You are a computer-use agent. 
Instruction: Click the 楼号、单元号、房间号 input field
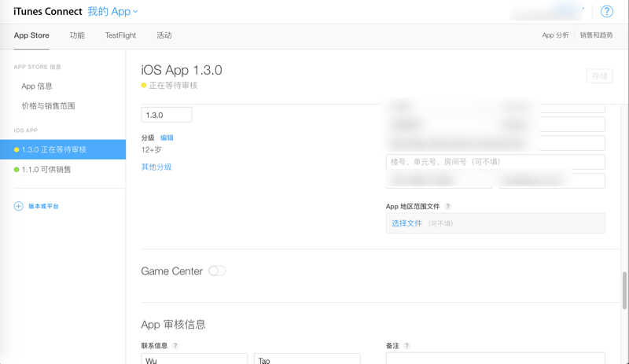(495, 162)
